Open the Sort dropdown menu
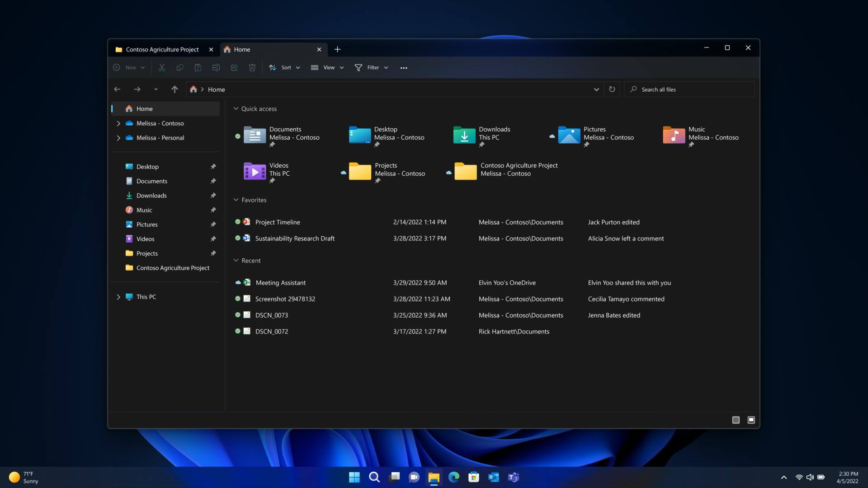 click(284, 67)
